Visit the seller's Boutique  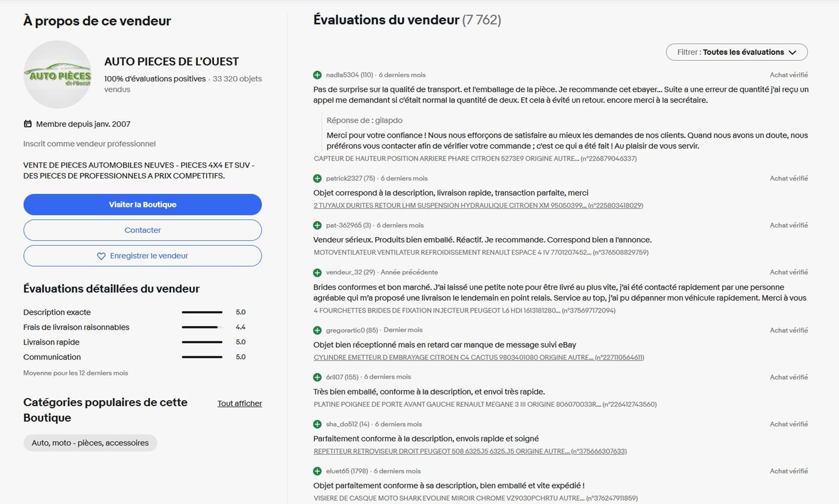click(x=142, y=205)
